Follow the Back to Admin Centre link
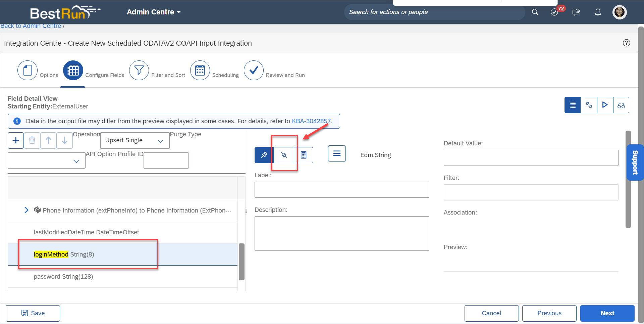 pyautogui.click(x=31, y=26)
